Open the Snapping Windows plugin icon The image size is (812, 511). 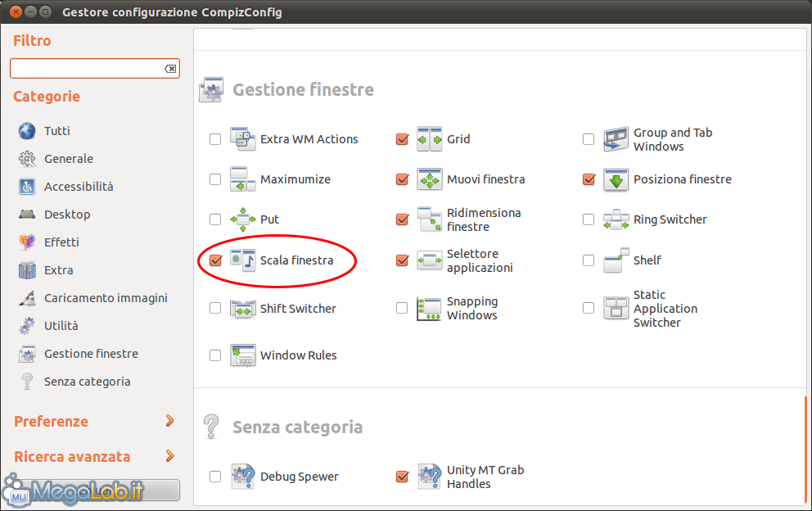click(x=429, y=309)
